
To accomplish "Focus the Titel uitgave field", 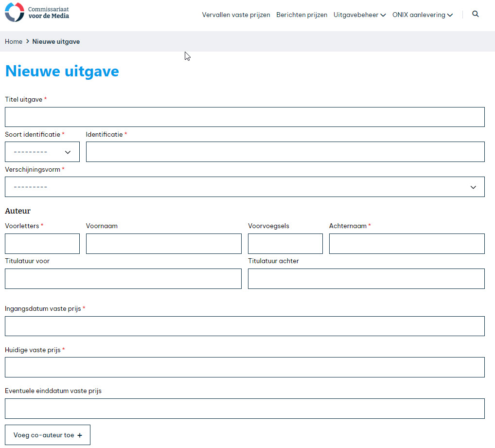I will point(245,117).
